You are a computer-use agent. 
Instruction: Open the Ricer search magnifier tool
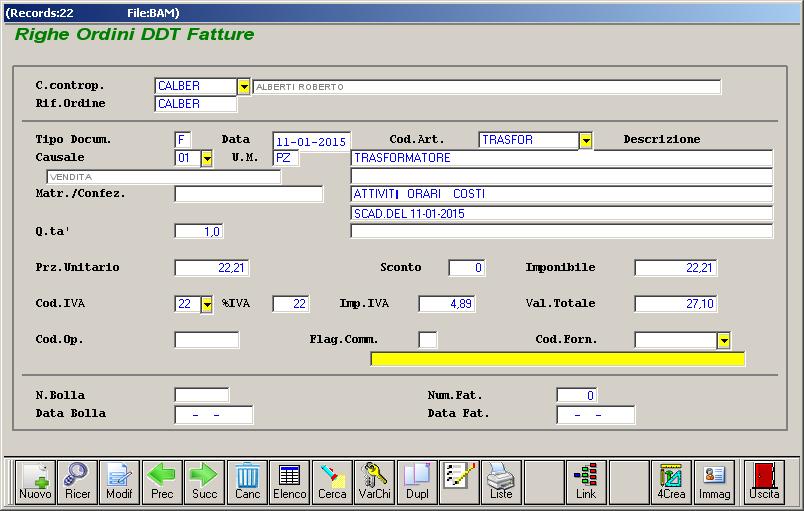click(77, 482)
